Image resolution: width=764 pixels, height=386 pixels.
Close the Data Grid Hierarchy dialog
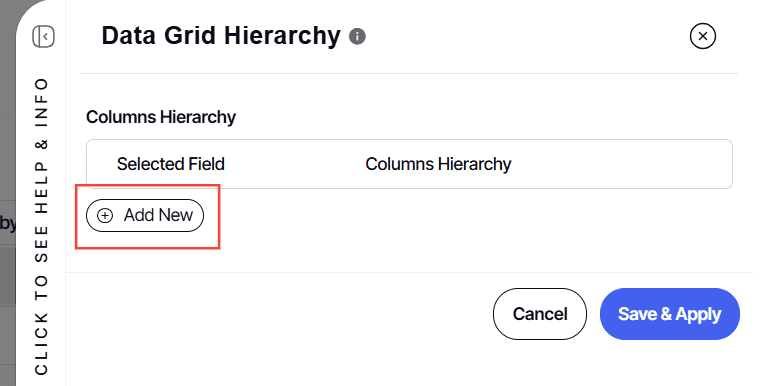(703, 36)
